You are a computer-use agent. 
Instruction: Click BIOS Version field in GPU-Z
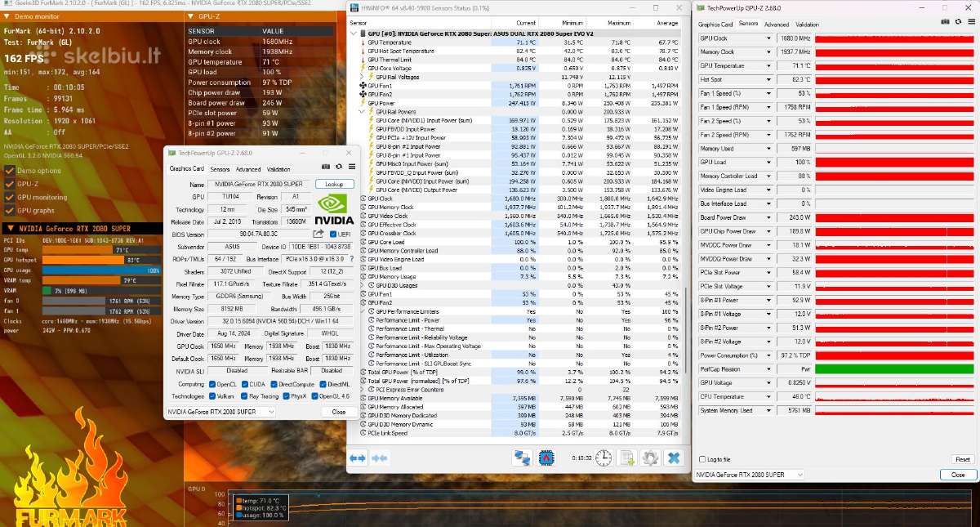258,234
